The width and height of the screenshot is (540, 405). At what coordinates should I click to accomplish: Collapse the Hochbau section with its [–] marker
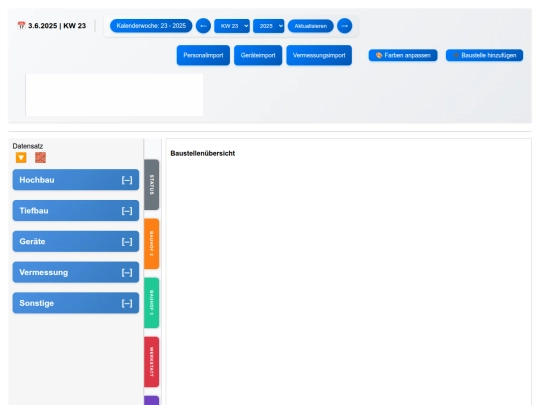pos(127,180)
